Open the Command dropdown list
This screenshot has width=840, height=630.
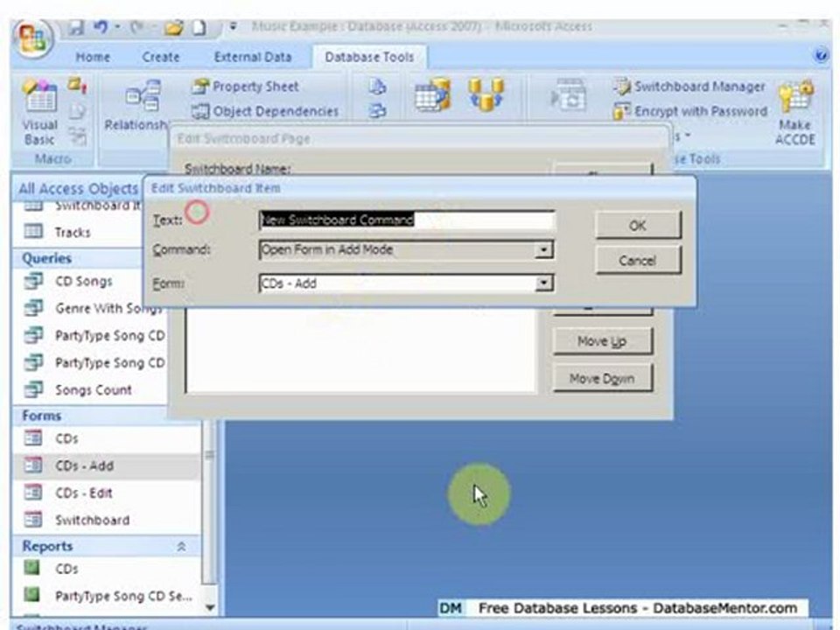543,249
